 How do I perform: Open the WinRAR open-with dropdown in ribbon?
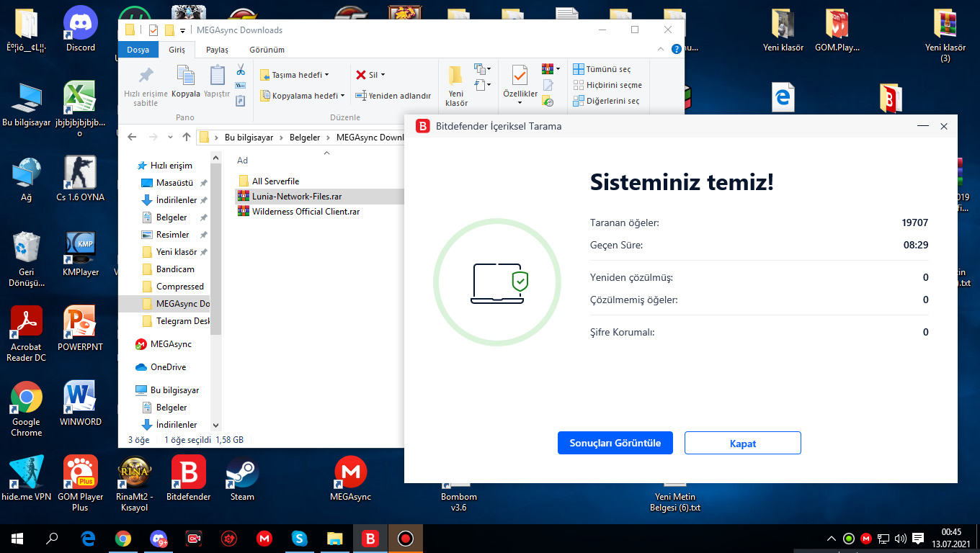click(x=551, y=69)
